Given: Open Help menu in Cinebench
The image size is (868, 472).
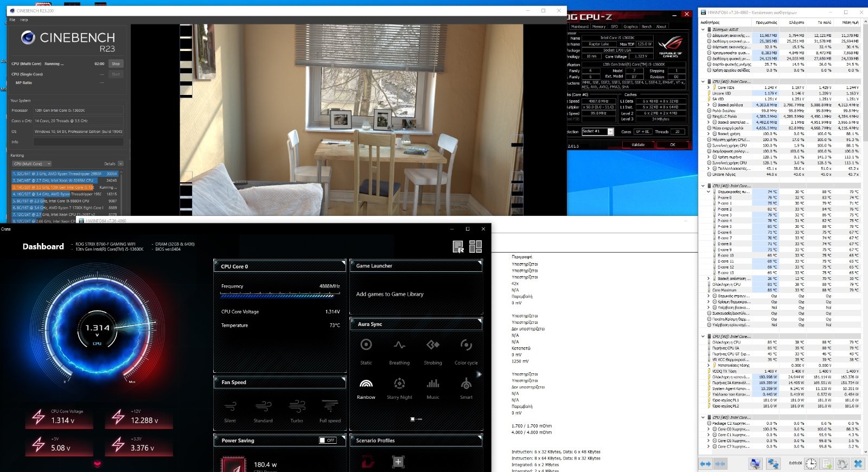Looking at the screenshot, I should click(24, 20).
